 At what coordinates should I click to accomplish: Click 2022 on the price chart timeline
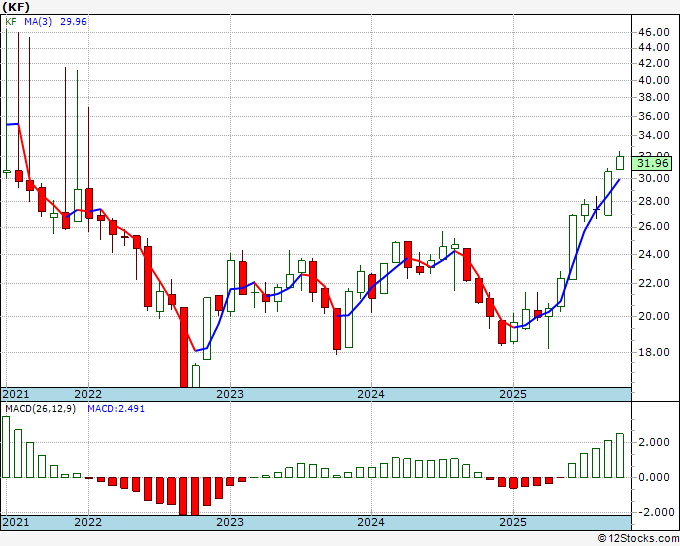coord(88,394)
